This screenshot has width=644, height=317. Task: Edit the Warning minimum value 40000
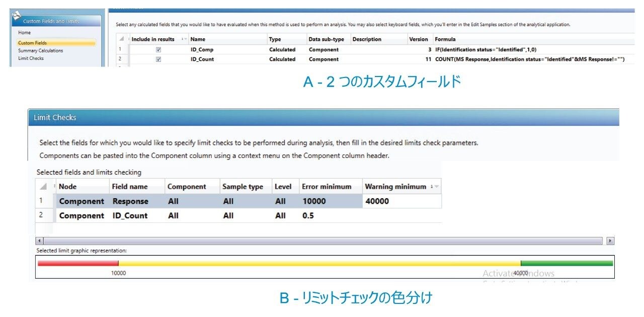(402, 201)
